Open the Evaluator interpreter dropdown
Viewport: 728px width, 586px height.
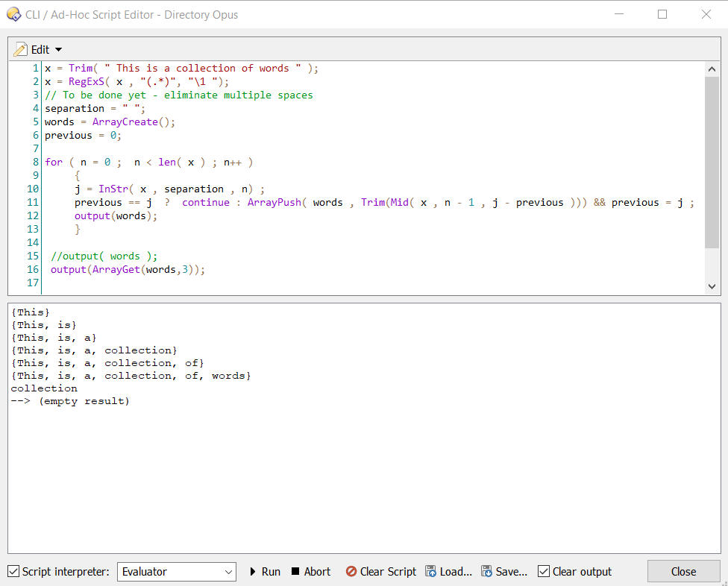(x=177, y=572)
